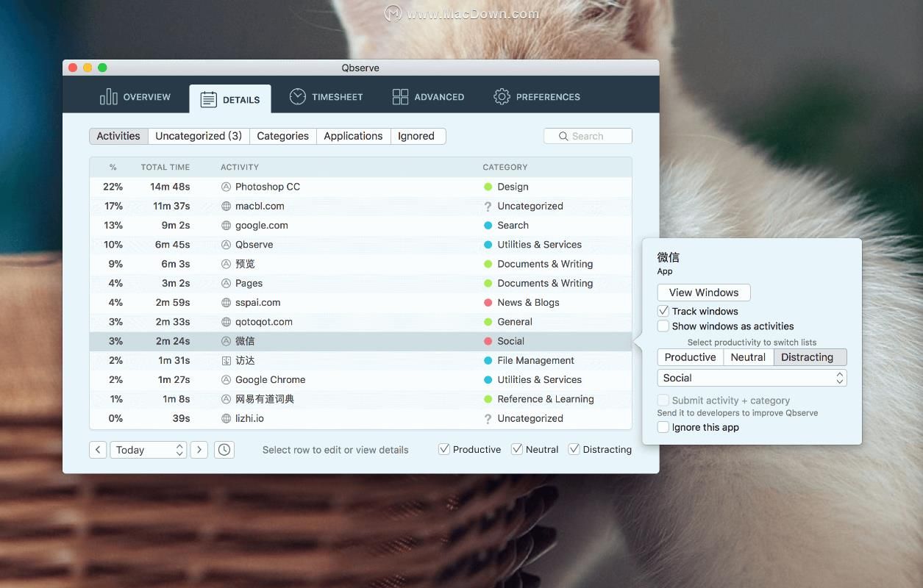This screenshot has height=588, width=923.
Task: Click the globe icon next to google.com
Action: click(227, 226)
